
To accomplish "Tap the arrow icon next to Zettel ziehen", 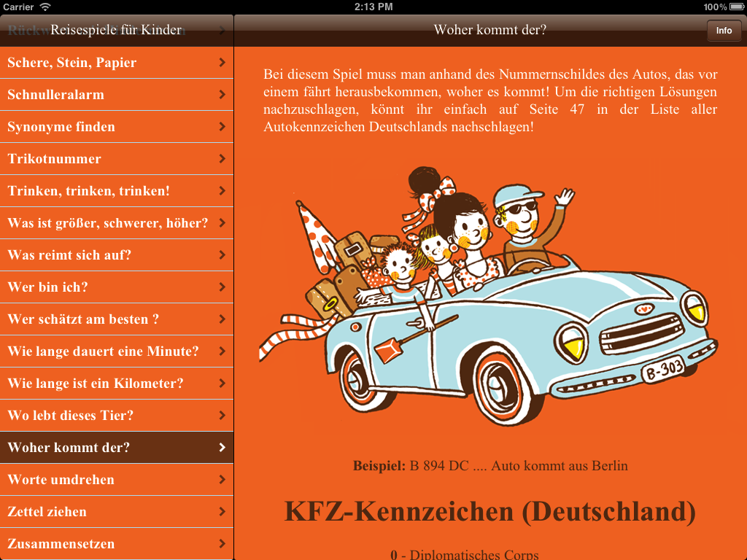I will [x=222, y=512].
